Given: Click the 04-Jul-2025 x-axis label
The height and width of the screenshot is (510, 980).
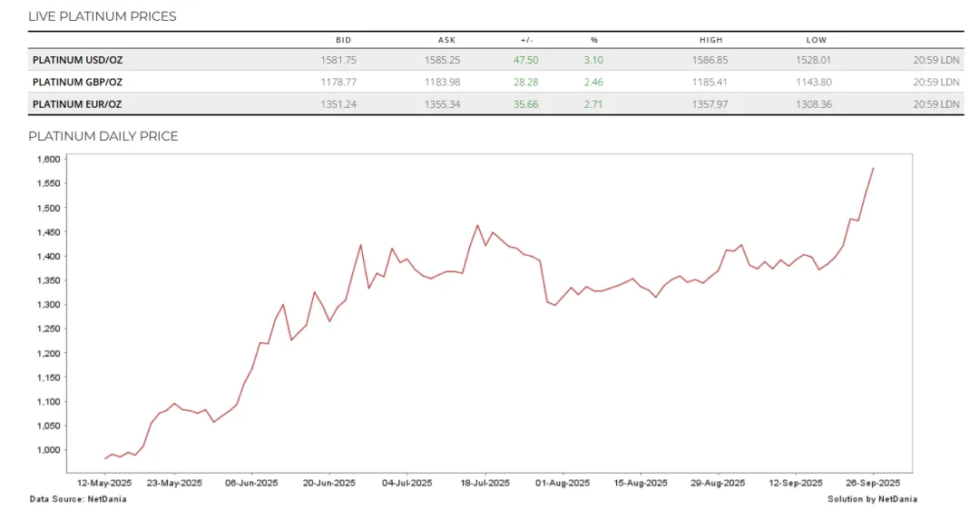Looking at the screenshot, I should [x=407, y=483].
